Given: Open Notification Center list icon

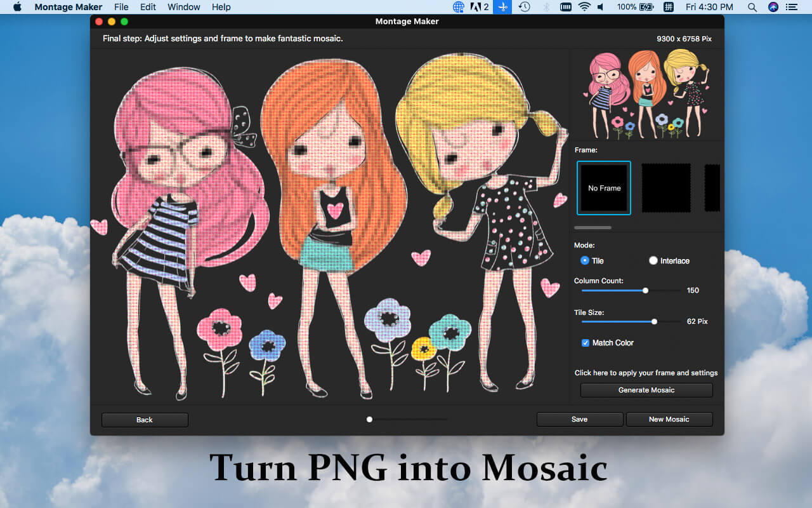Looking at the screenshot, I should (x=791, y=7).
